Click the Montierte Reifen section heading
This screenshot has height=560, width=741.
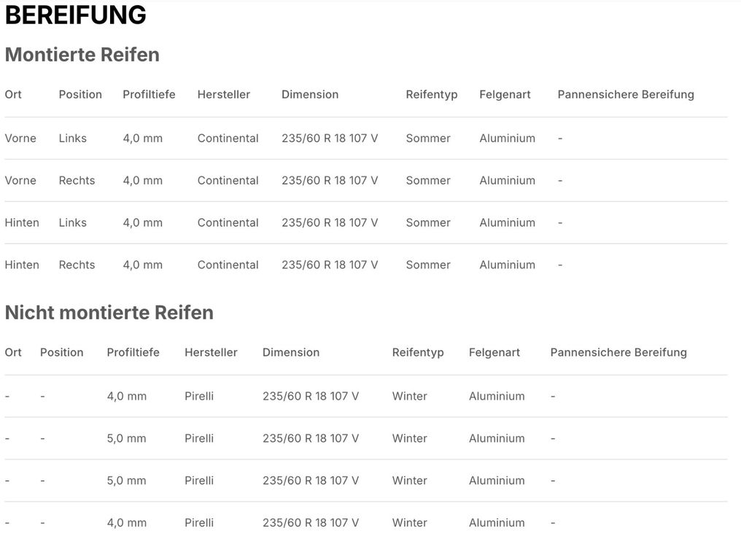[82, 55]
